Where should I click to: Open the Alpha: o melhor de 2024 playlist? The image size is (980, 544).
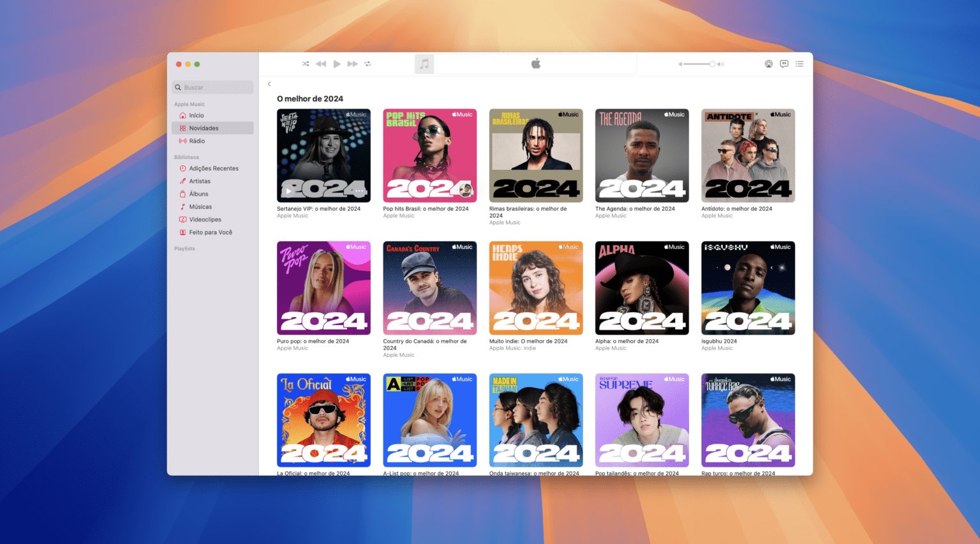(x=641, y=287)
